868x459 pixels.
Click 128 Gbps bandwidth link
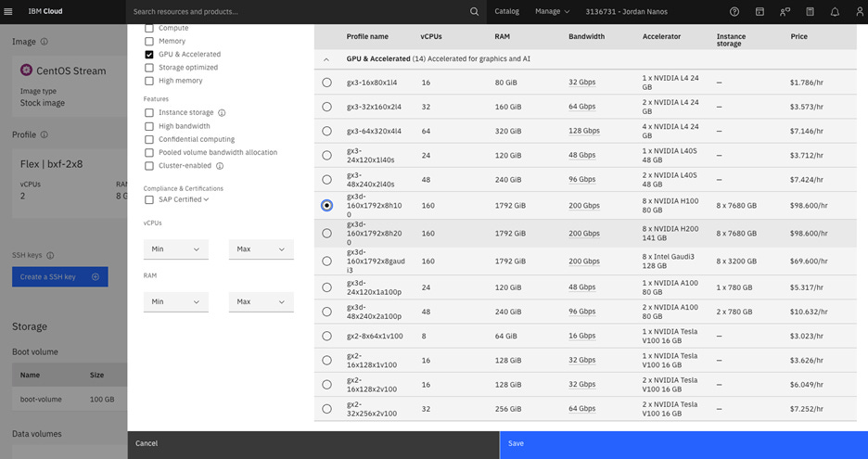(x=584, y=132)
